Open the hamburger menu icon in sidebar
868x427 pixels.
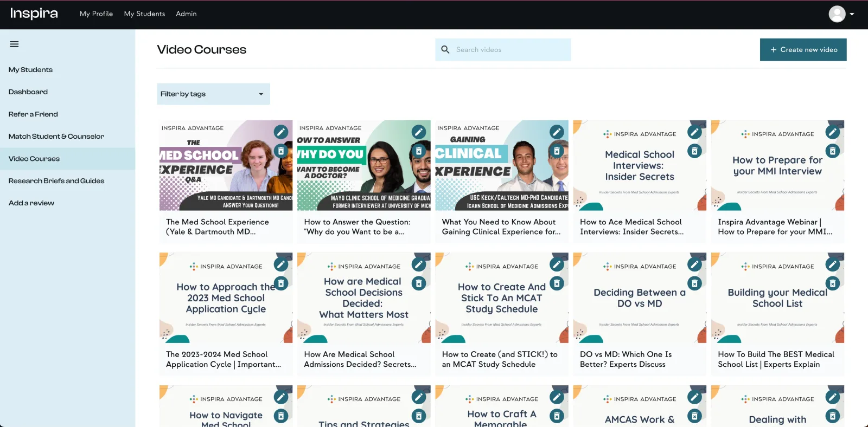[14, 44]
